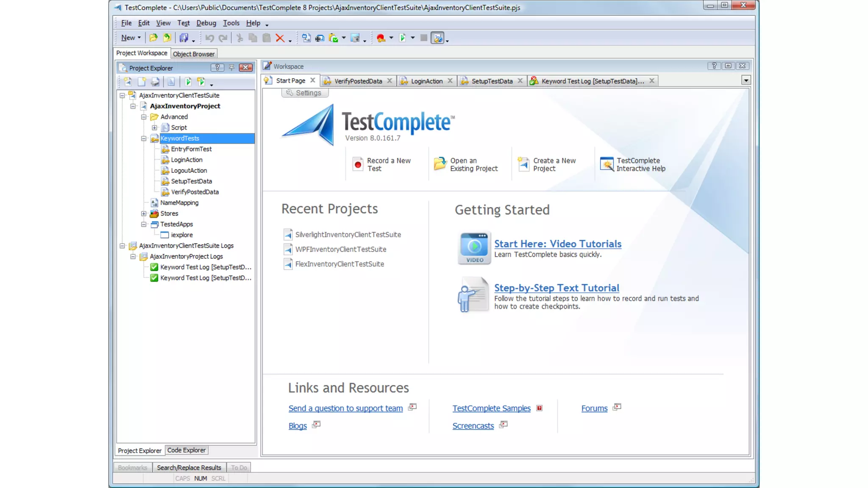Click the green Run toolbar play icon

[402, 38]
